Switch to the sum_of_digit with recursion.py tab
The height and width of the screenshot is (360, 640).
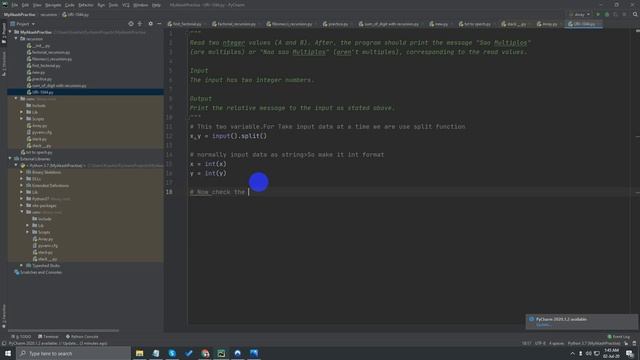click(x=389, y=24)
